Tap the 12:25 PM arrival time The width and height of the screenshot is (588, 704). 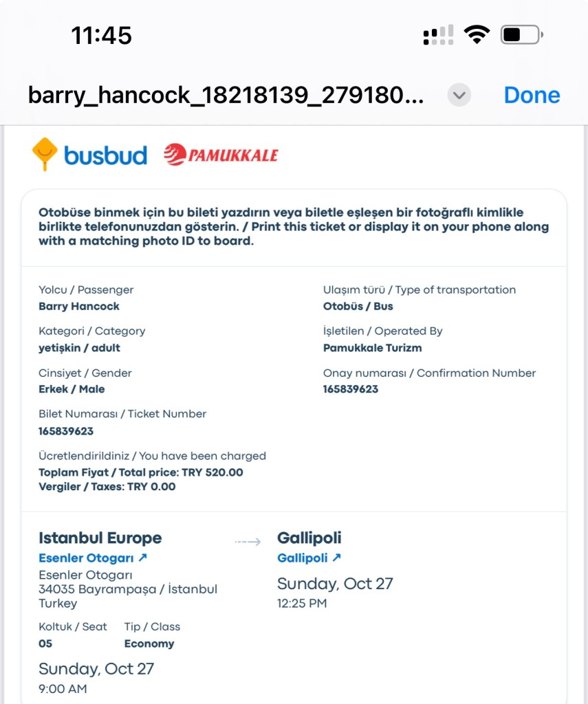coord(302,604)
